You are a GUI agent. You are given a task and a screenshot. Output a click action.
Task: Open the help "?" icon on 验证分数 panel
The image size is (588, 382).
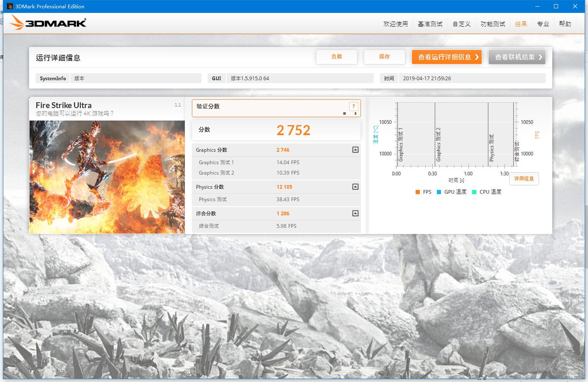click(353, 106)
